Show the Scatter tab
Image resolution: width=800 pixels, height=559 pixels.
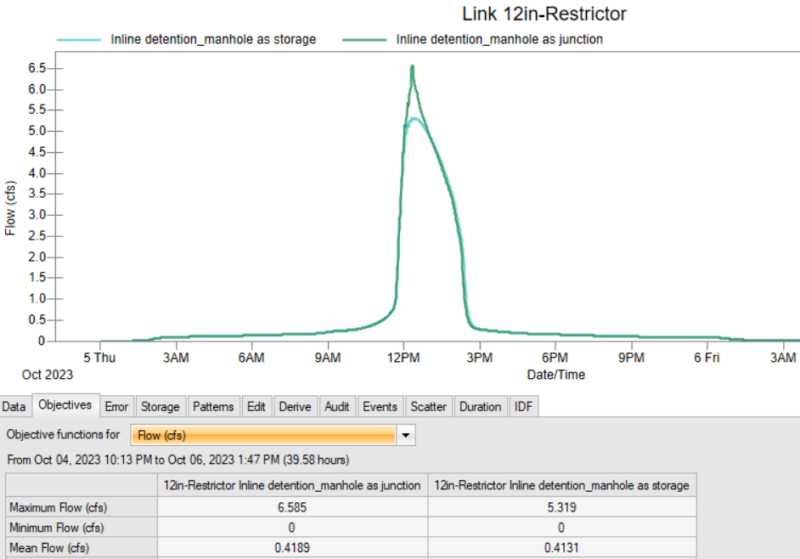pyautogui.click(x=428, y=407)
